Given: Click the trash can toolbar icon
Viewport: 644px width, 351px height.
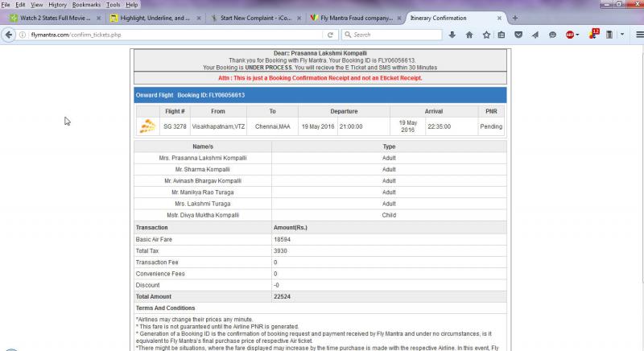Looking at the screenshot, I should coord(609,35).
